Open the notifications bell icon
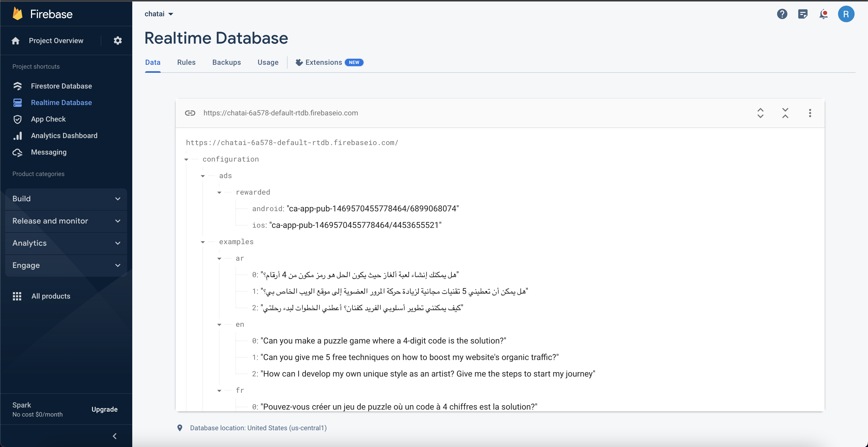 824,14
